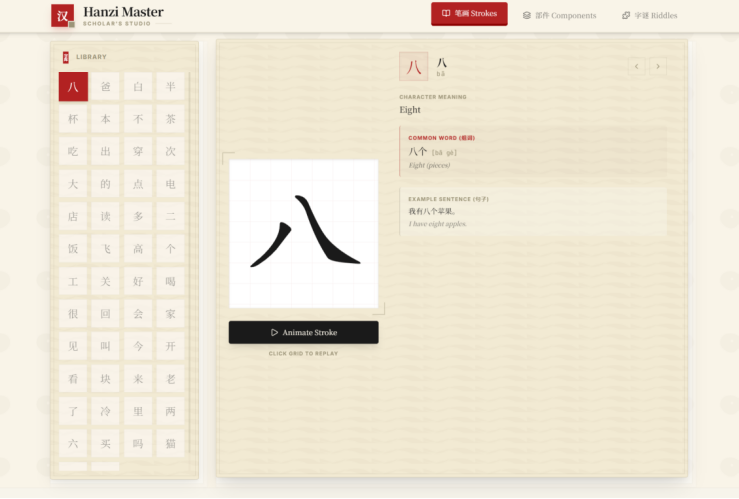739x499 pixels.
Task: Click the 飞 tile in the library
Action: pyautogui.click(x=106, y=249)
